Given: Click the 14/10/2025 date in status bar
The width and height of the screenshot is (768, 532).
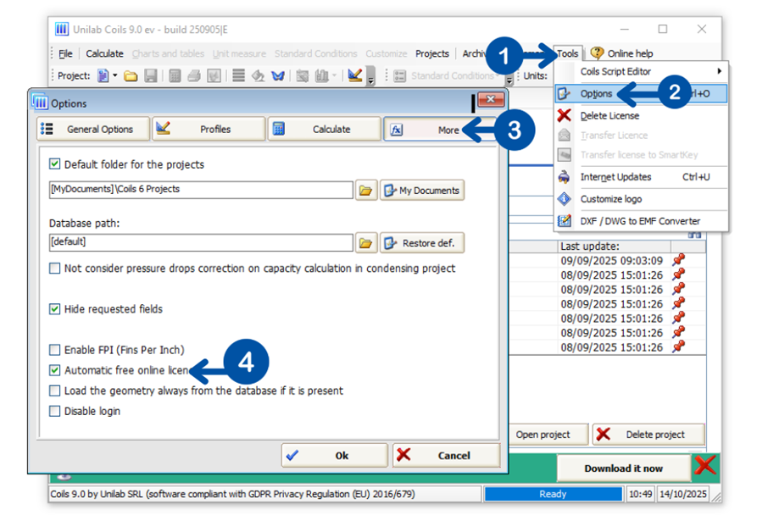Looking at the screenshot, I should [682, 495].
